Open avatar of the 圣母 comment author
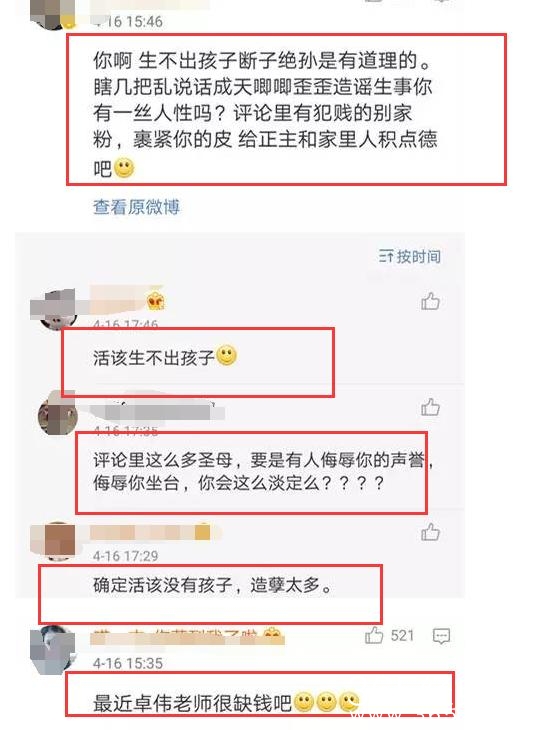 click(58, 412)
